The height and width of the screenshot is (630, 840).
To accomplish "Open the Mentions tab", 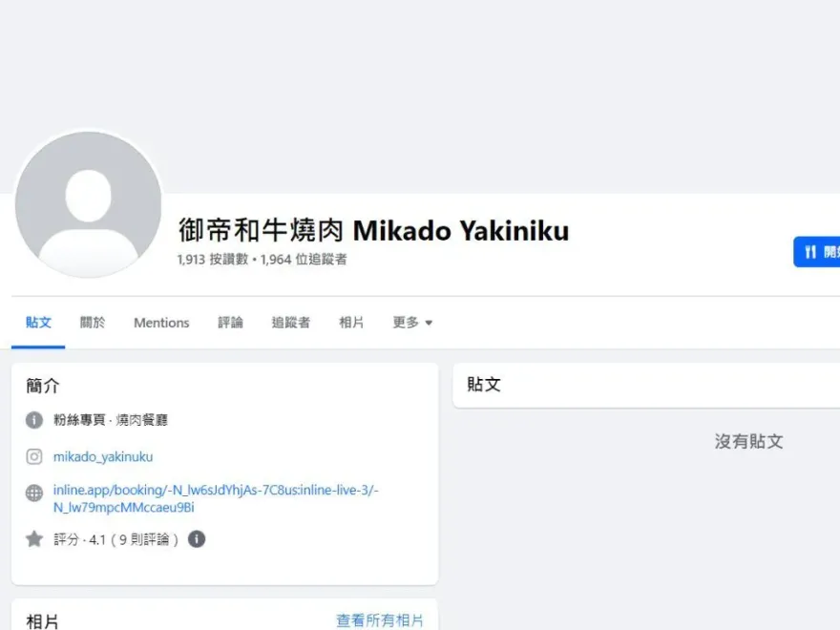I will point(161,323).
